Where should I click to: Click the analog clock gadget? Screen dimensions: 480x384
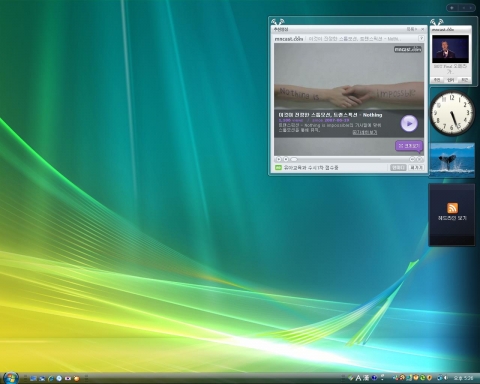(452, 112)
